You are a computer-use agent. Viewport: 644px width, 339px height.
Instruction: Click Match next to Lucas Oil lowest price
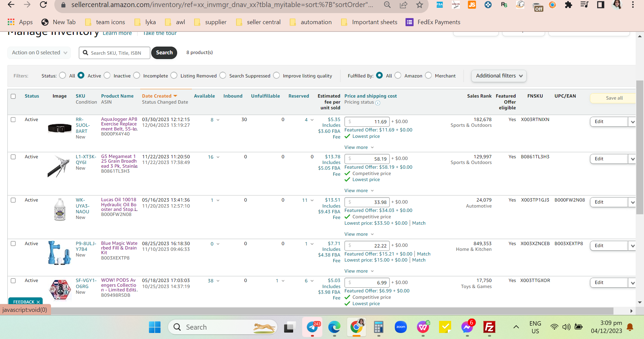coord(419,223)
